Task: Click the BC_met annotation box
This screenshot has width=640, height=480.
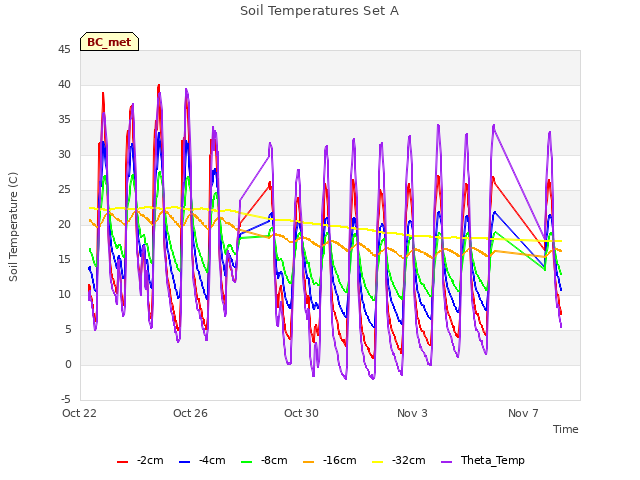Action: (x=109, y=42)
